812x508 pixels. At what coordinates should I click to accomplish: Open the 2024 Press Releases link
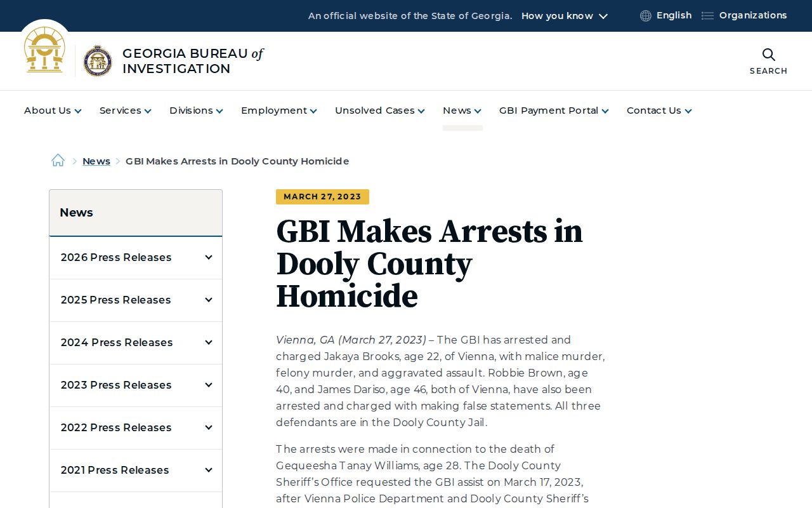point(117,342)
